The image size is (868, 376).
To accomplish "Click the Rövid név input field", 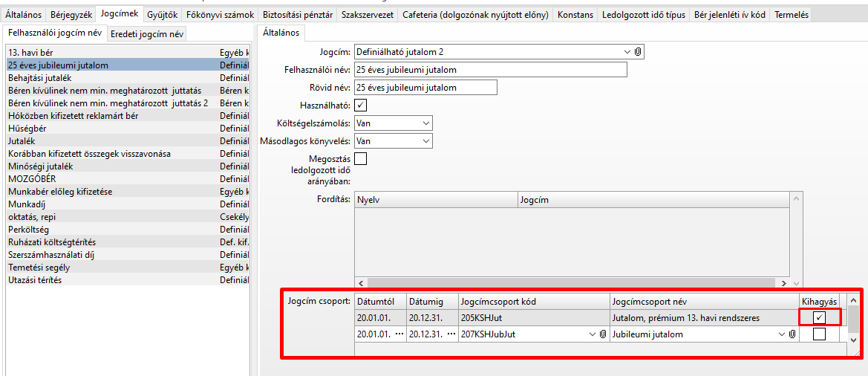I will click(x=425, y=88).
